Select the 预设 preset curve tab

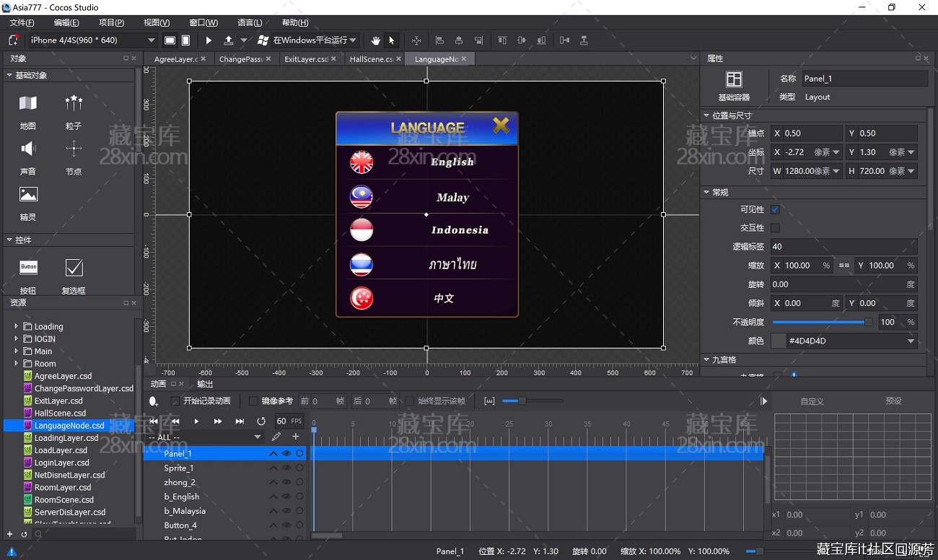(x=893, y=401)
